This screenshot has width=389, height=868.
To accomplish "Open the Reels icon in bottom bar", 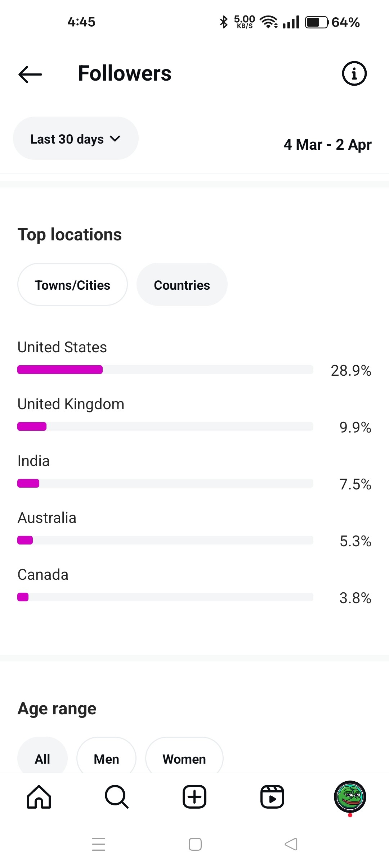I will [x=272, y=797].
